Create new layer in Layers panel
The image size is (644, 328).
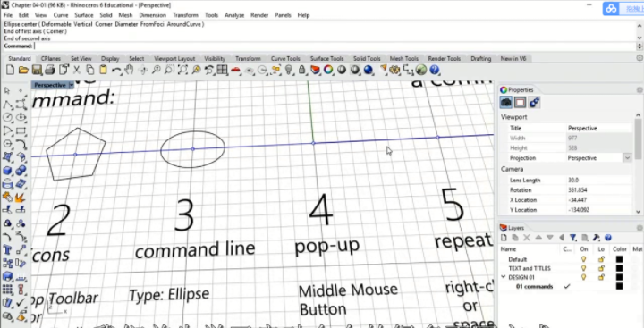pos(504,238)
